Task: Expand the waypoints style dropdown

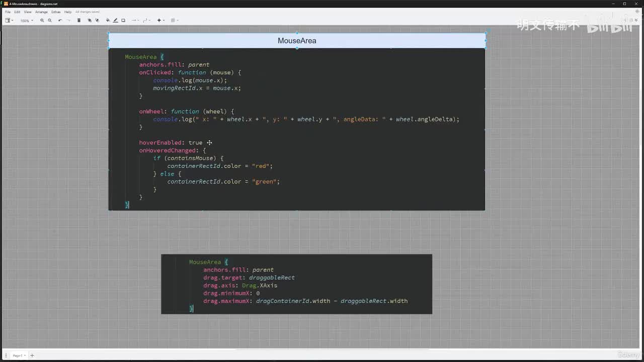Action: click(146, 21)
